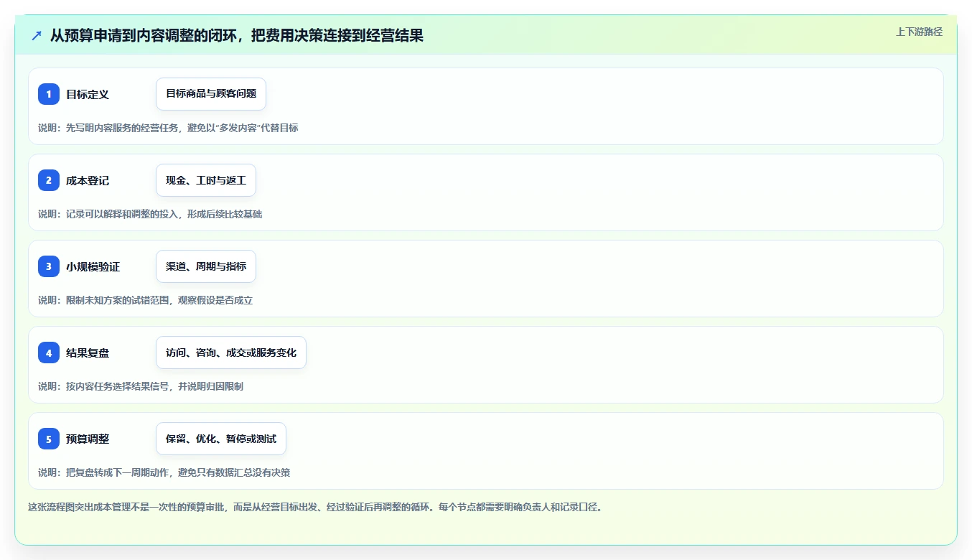The width and height of the screenshot is (972, 560).
Task: Click the description starting 把复盘转成下一周期动作
Action: point(164,472)
